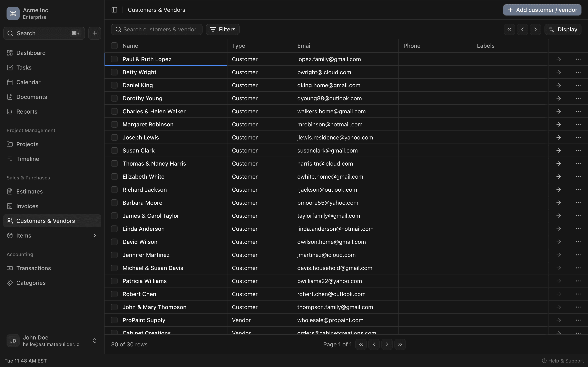Collapse the sidebar using the panel icon

(114, 10)
